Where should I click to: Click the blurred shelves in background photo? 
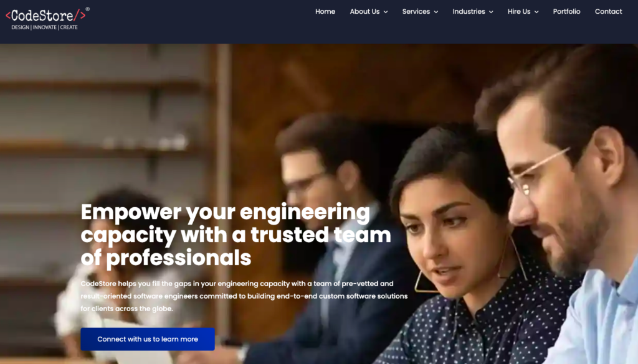coord(102,122)
